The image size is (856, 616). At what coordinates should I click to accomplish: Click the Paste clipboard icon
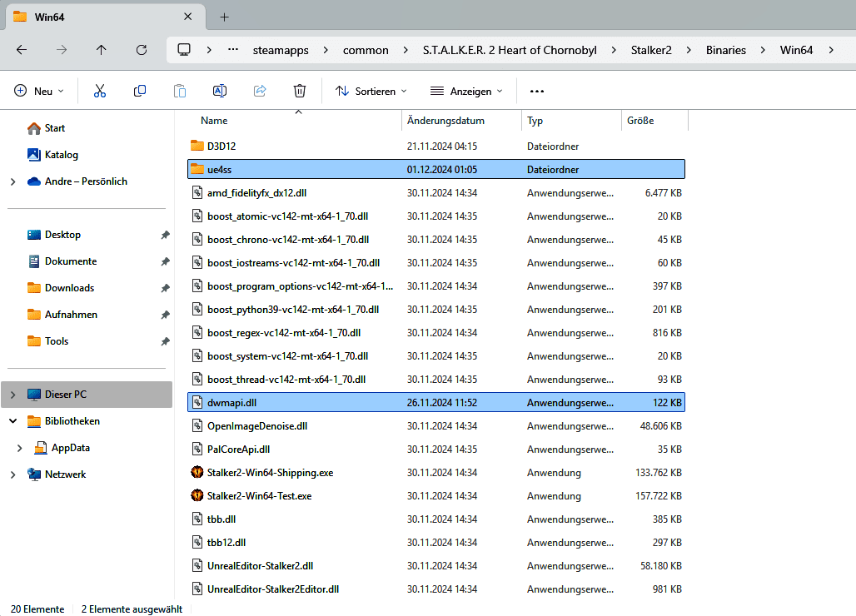pyautogui.click(x=180, y=91)
